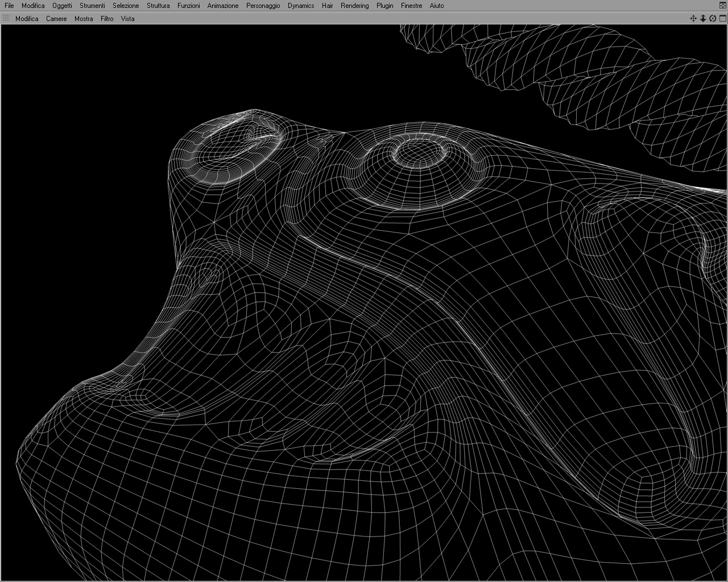Open the Struttura menu

tap(158, 6)
